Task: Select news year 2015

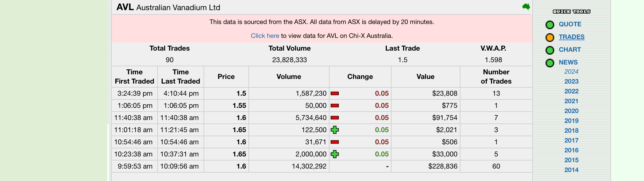Action: pos(571,160)
